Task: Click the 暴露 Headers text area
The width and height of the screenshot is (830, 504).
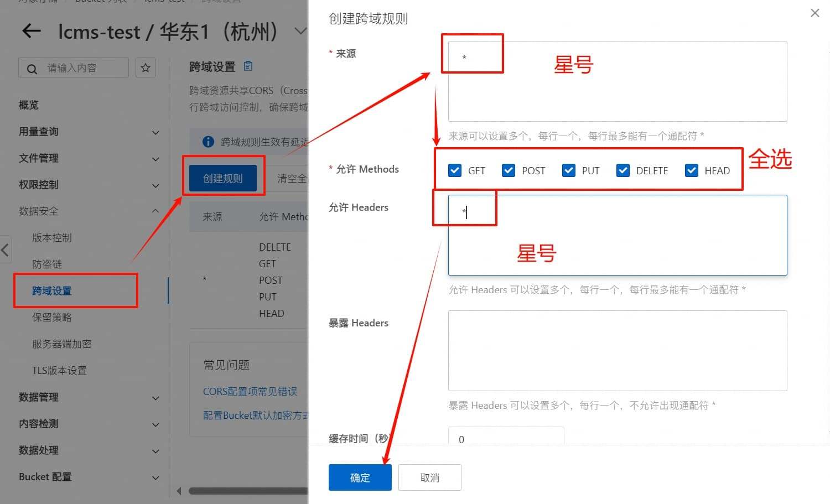Action: click(618, 351)
